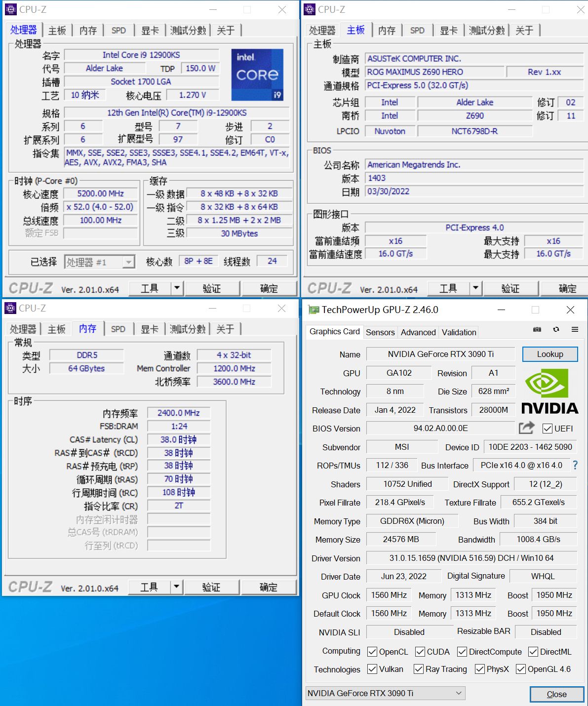Open the hamburger menu in GPU-Z
588x706 pixels.
(x=574, y=329)
